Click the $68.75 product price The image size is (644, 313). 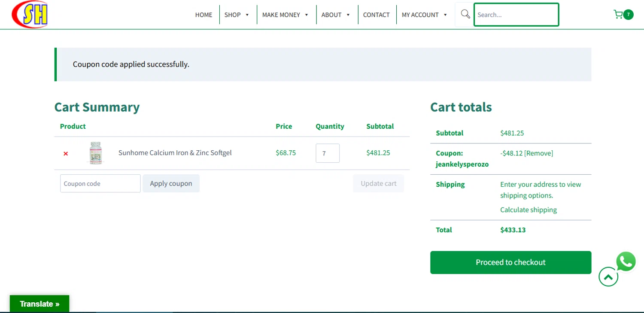pos(286,152)
